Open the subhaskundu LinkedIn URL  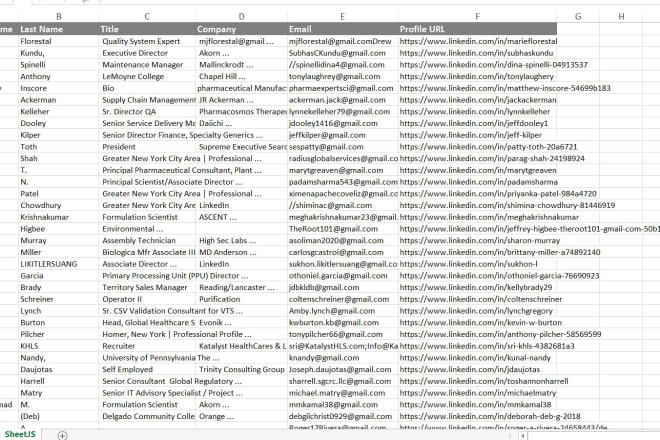point(476,53)
